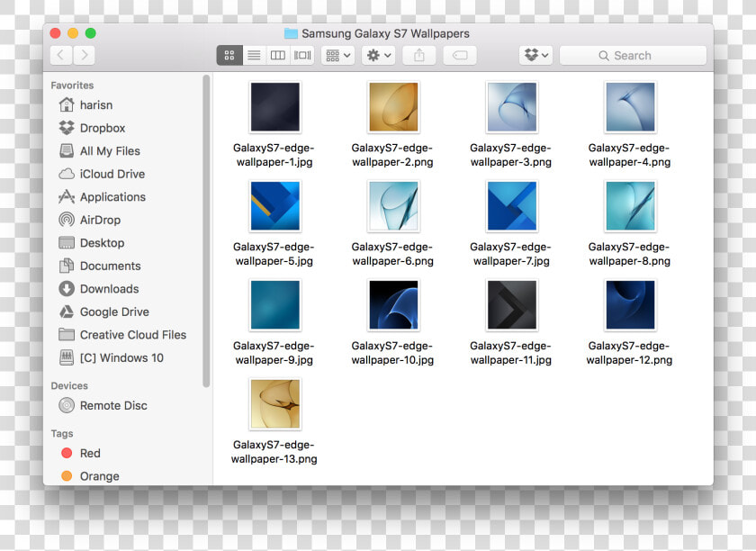Select GalaxyS7-edge-wallpaper-10.jpg thumbnail
The width and height of the screenshot is (756, 551).
(x=393, y=305)
